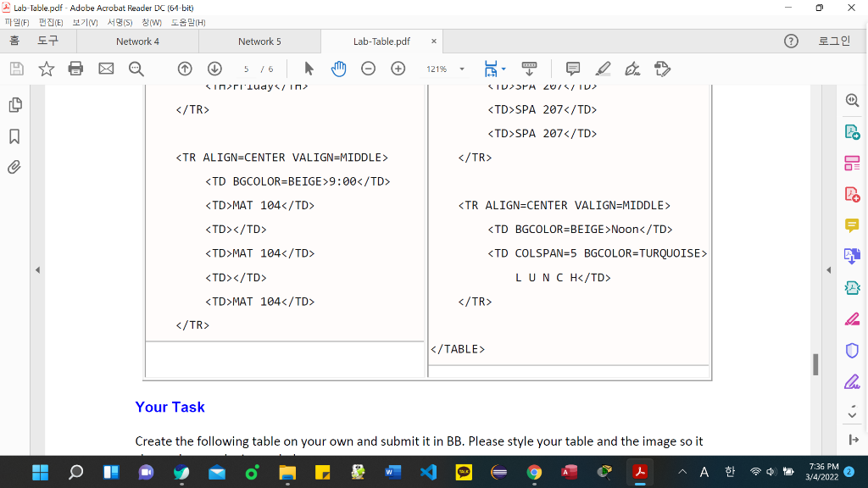
Task: Open the Redact tool in the right pane
Action: point(852,319)
